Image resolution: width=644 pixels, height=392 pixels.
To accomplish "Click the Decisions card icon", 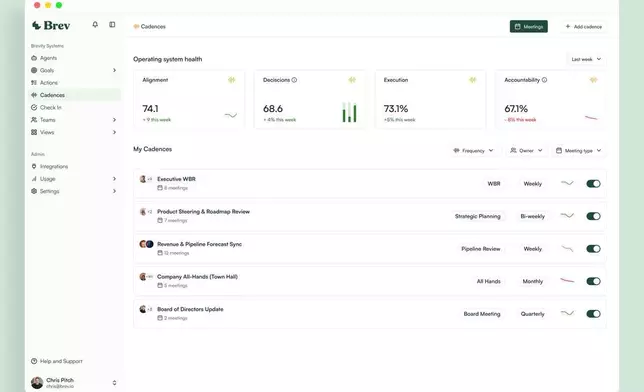I will pyautogui.click(x=352, y=80).
